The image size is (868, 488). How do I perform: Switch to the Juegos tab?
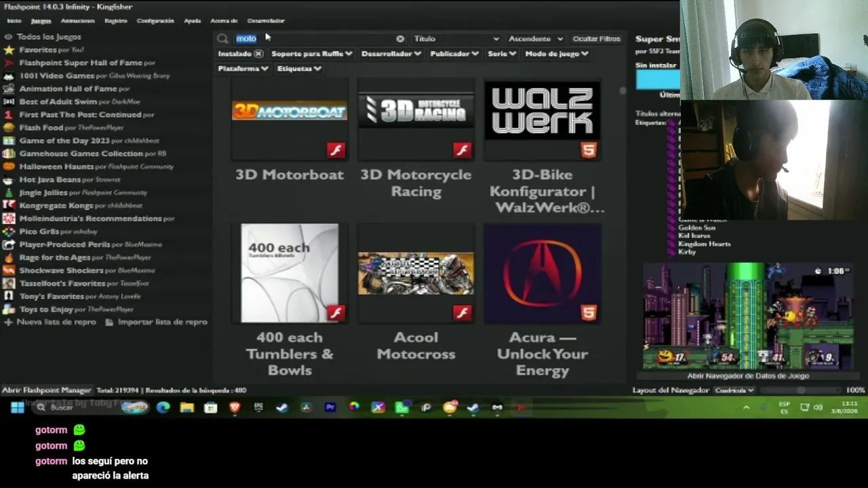pyautogui.click(x=41, y=21)
